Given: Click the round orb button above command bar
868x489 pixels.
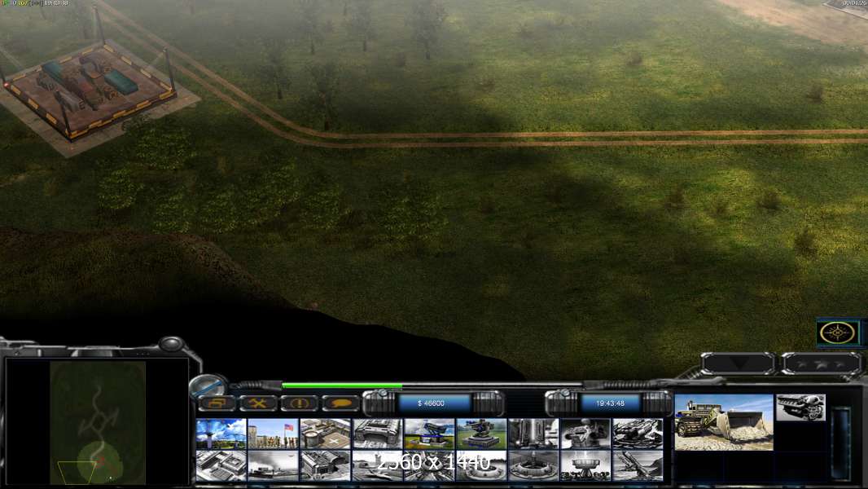Looking at the screenshot, I should point(209,386).
